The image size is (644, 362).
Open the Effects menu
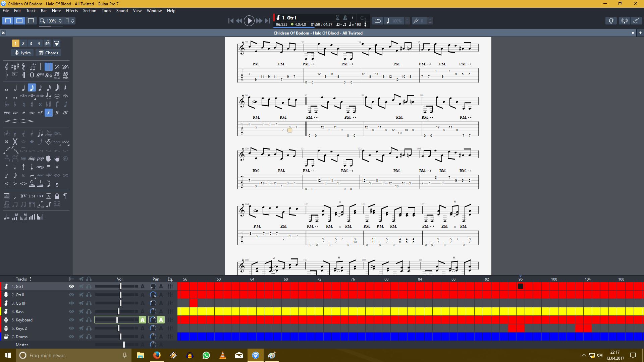click(x=72, y=11)
